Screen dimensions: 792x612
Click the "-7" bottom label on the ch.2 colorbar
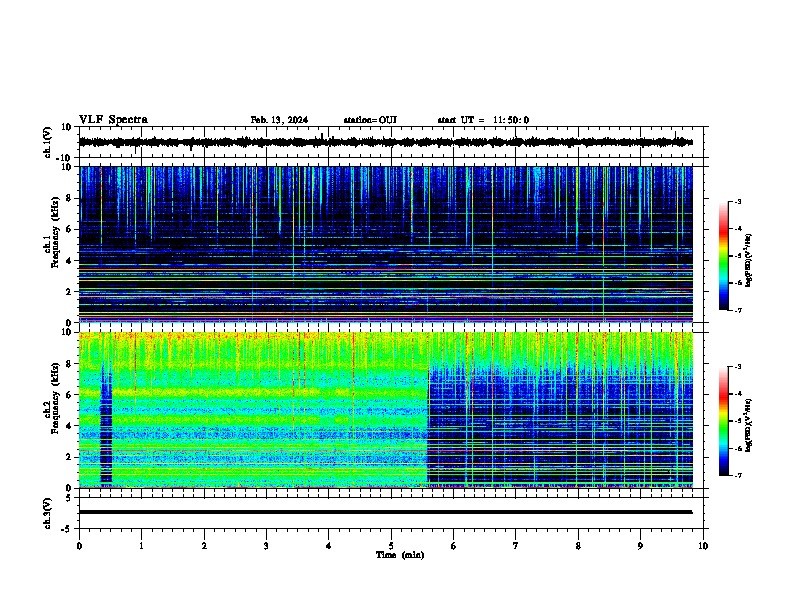[738, 475]
